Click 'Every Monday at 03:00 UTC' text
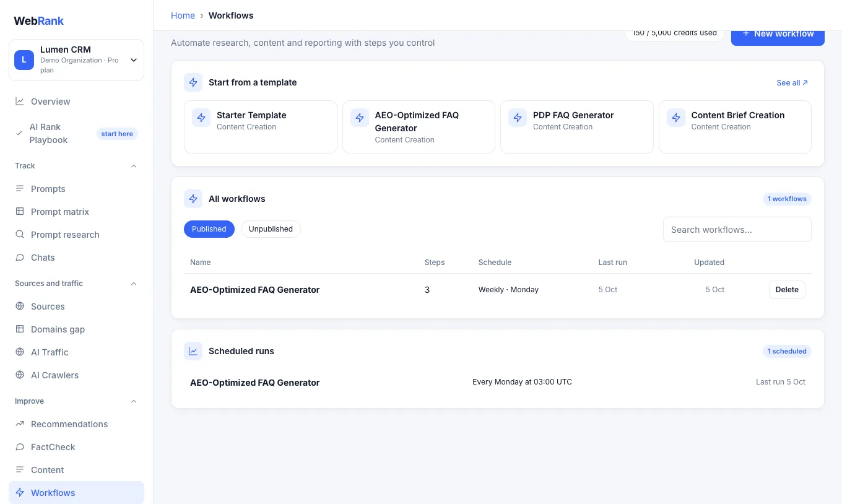The height and width of the screenshot is (504, 842). (x=522, y=382)
